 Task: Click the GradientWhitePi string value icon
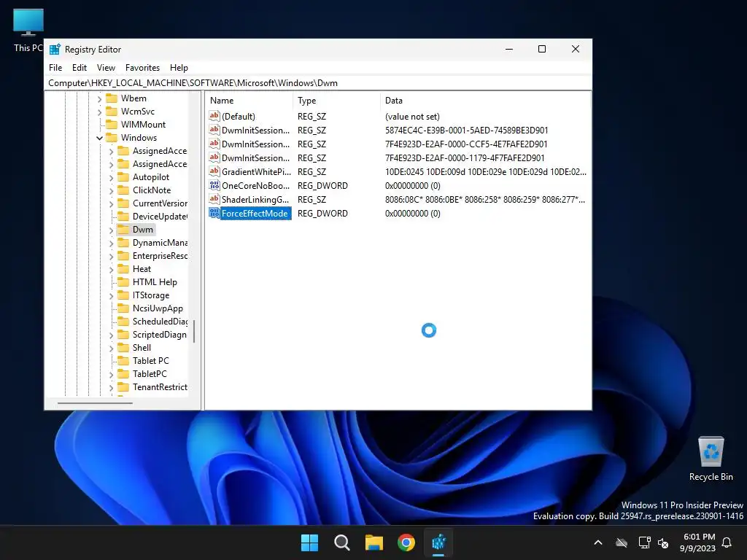point(214,171)
